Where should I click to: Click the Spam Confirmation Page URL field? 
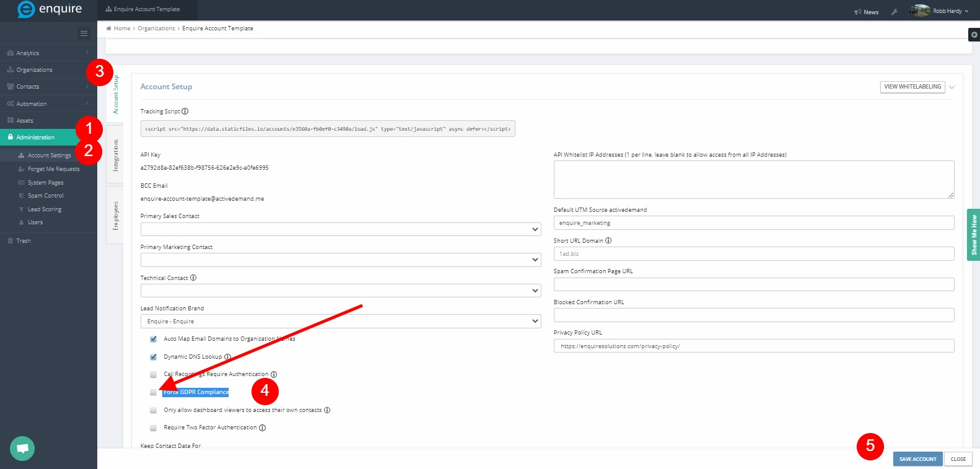[x=754, y=284]
